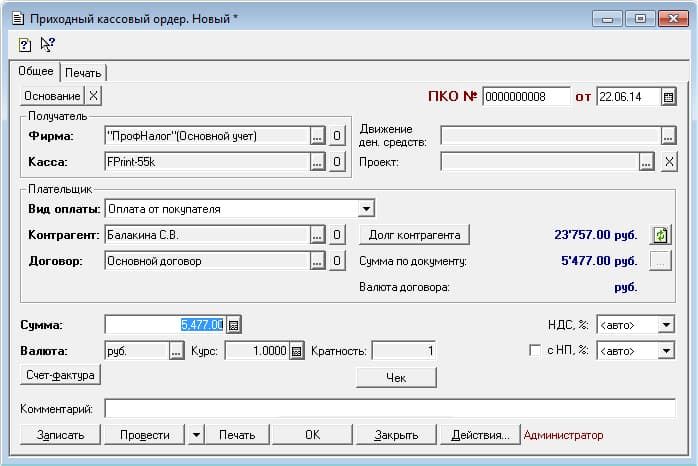This screenshot has height=466, width=698.
Task: Confirm with the OK button
Action: click(312, 435)
